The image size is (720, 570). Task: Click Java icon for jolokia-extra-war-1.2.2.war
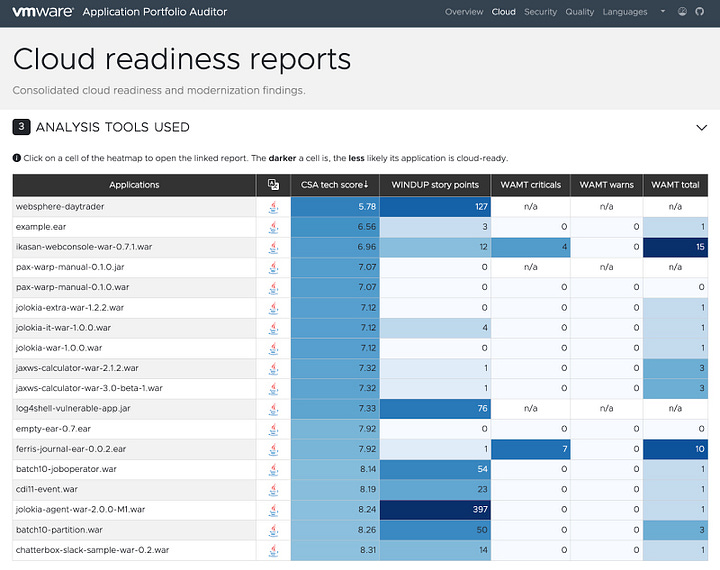[274, 308]
